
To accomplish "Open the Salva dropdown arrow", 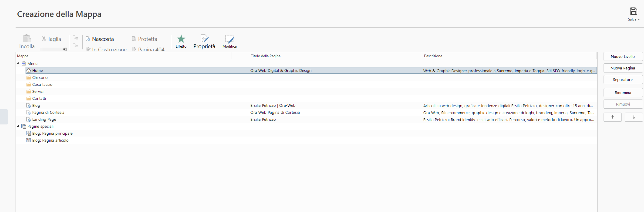I will tap(639, 19).
